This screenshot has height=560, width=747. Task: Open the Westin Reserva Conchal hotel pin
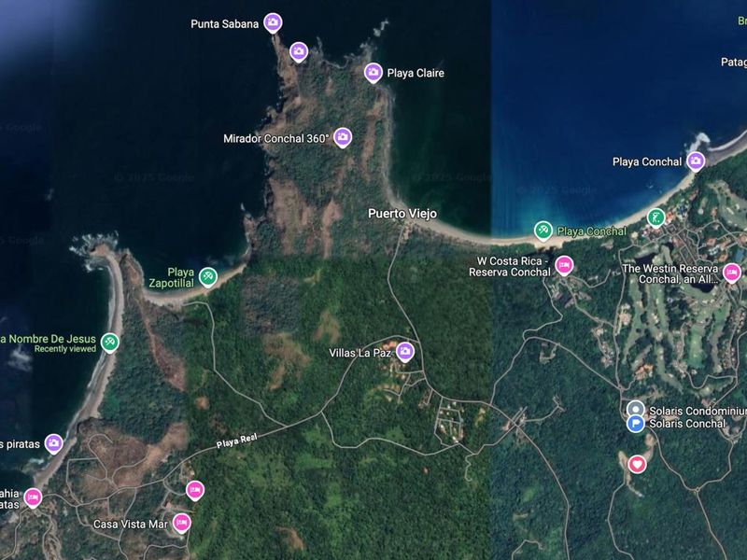[732, 273]
